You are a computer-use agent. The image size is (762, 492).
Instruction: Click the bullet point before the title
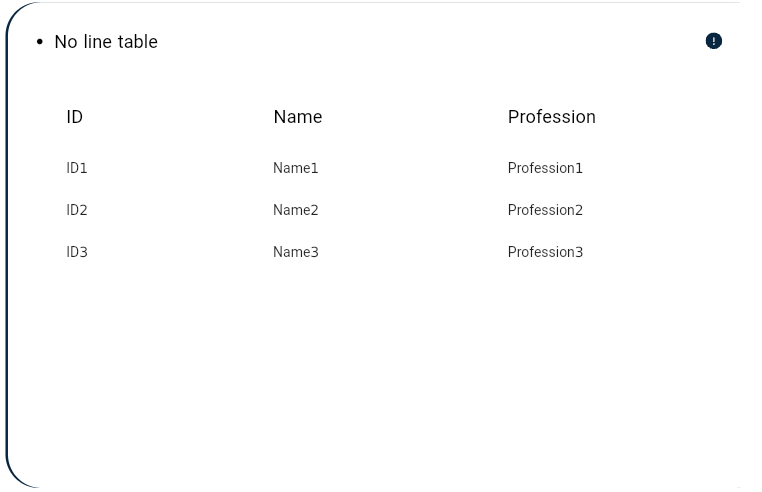[40, 42]
